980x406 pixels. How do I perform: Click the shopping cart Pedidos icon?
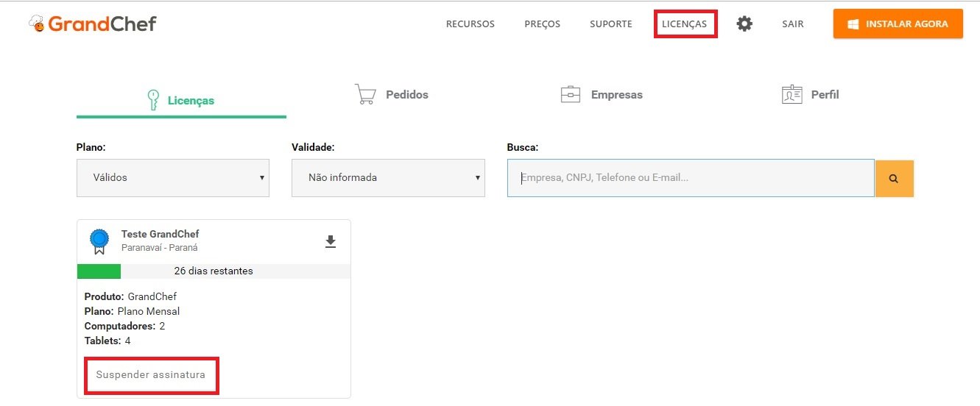pyautogui.click(x=364, y=94)
